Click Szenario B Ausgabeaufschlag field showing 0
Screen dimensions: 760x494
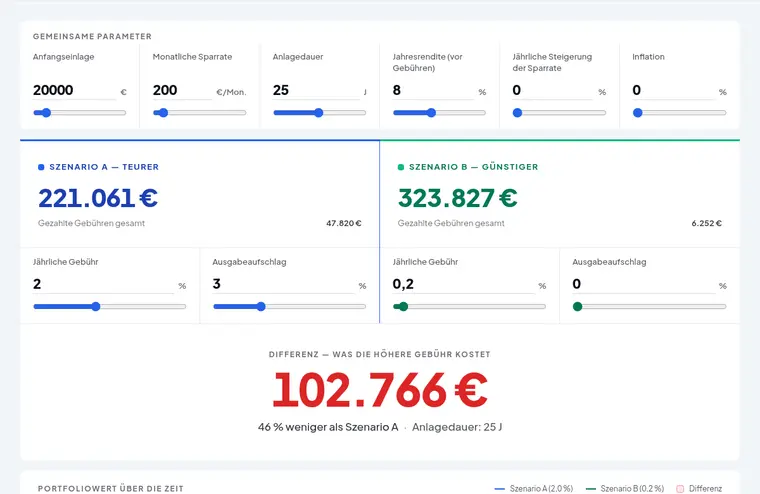pos(643,285)
